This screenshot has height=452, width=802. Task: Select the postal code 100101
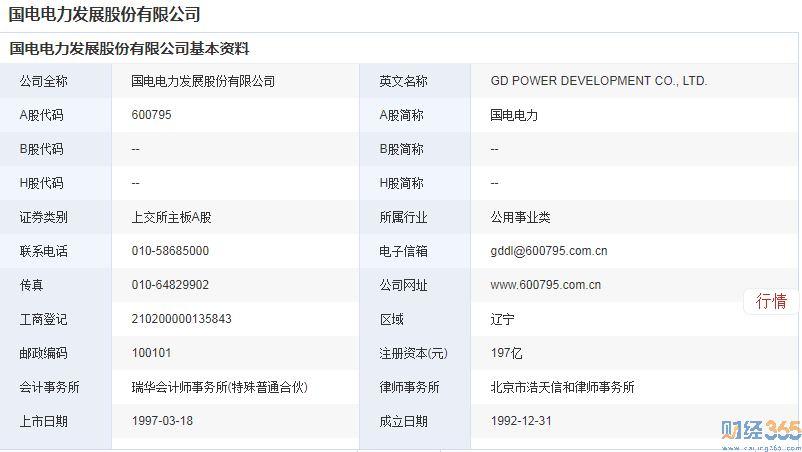pyautogui.click(x=151, y=353)
